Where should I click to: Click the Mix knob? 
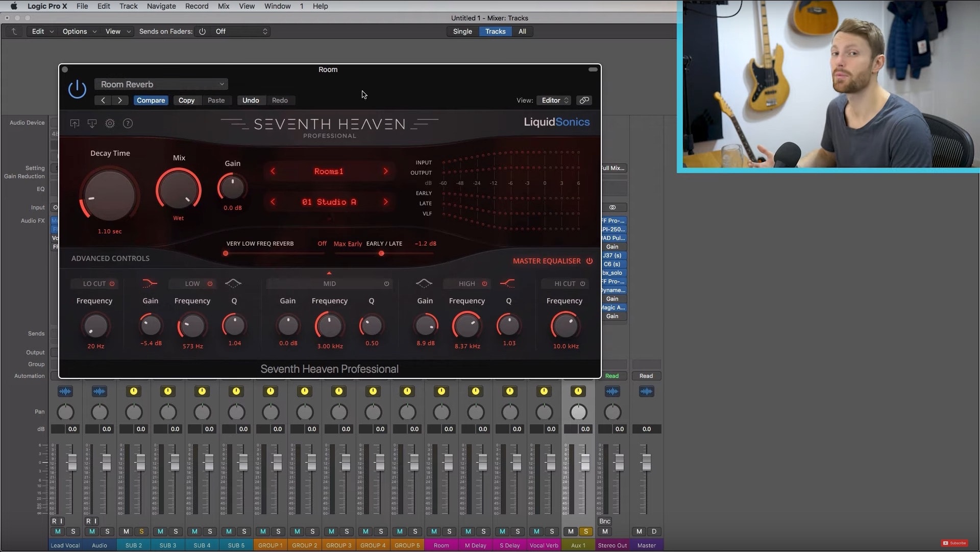[179, 189]
